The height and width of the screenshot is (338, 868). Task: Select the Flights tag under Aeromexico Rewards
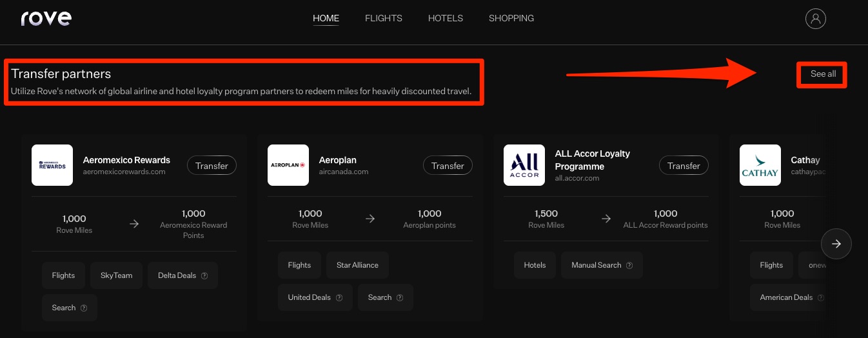(x=63, y=275)
